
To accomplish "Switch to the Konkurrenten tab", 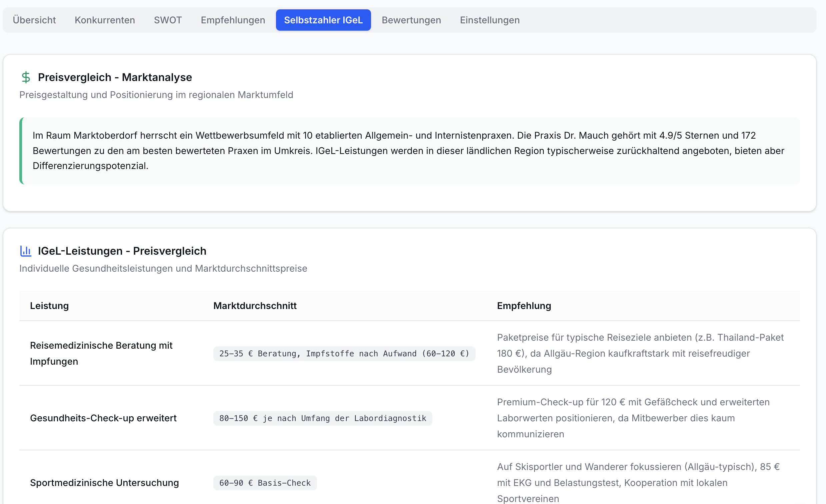I will 105,20.
